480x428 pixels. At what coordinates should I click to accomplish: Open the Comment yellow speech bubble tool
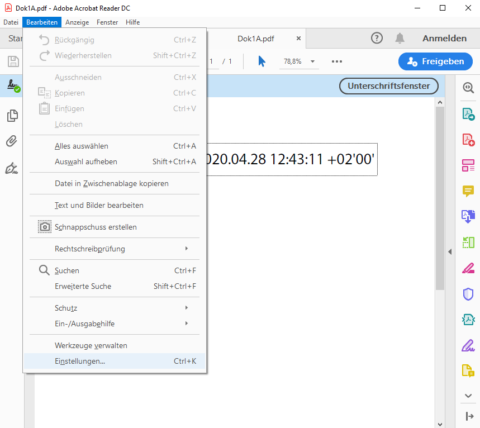(x=468, y=191)
